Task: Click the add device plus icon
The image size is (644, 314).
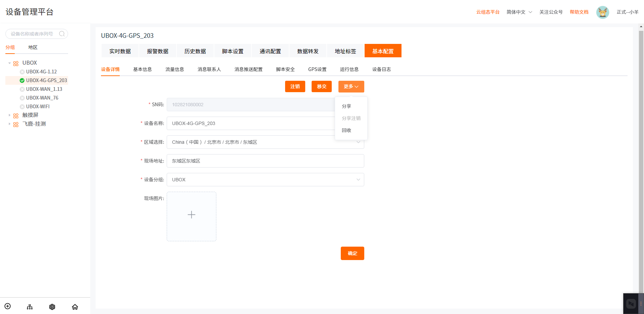Action: click(x=8, y=306)
